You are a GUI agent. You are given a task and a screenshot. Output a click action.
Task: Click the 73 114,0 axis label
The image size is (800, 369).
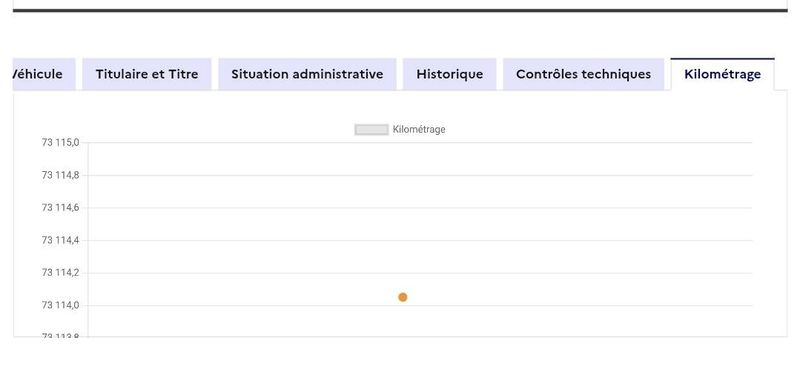click(x=60, y=305)
